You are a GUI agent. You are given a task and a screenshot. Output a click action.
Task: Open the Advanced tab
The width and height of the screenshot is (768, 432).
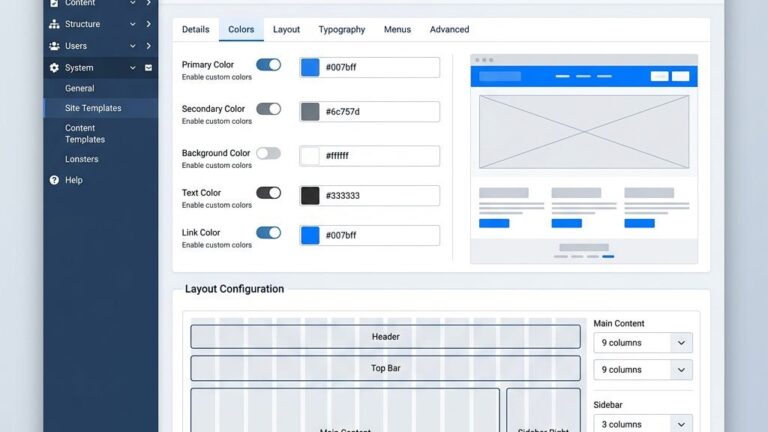click(449, 29)
